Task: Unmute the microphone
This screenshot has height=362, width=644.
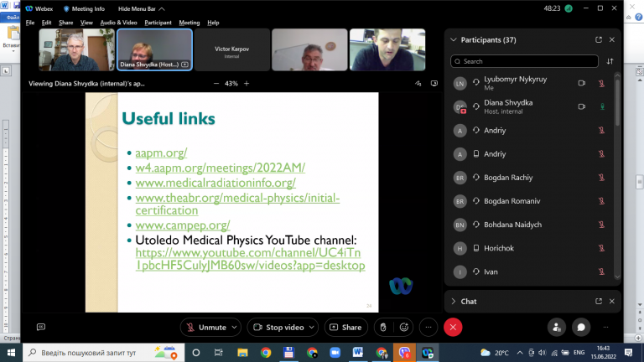Action: [x=205, y=327]
